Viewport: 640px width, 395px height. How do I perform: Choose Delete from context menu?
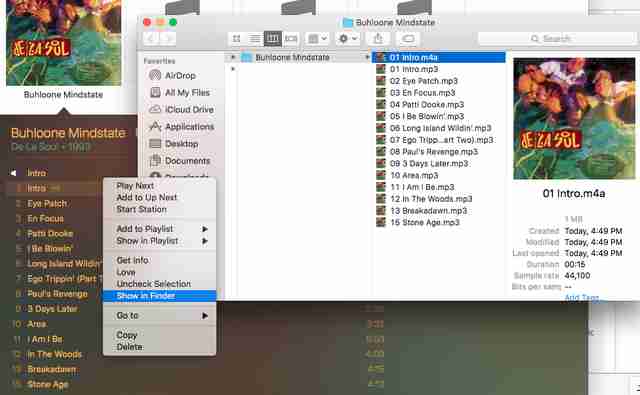coord(160,347)
